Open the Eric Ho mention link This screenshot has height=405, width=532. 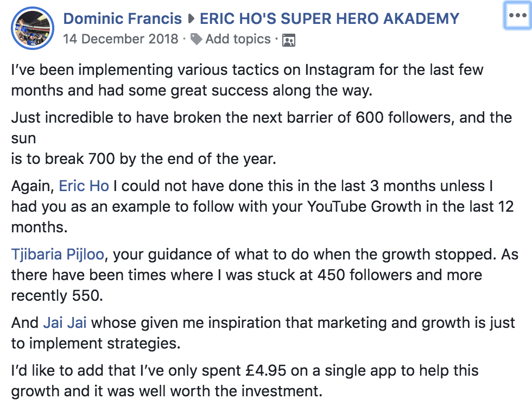84,186
